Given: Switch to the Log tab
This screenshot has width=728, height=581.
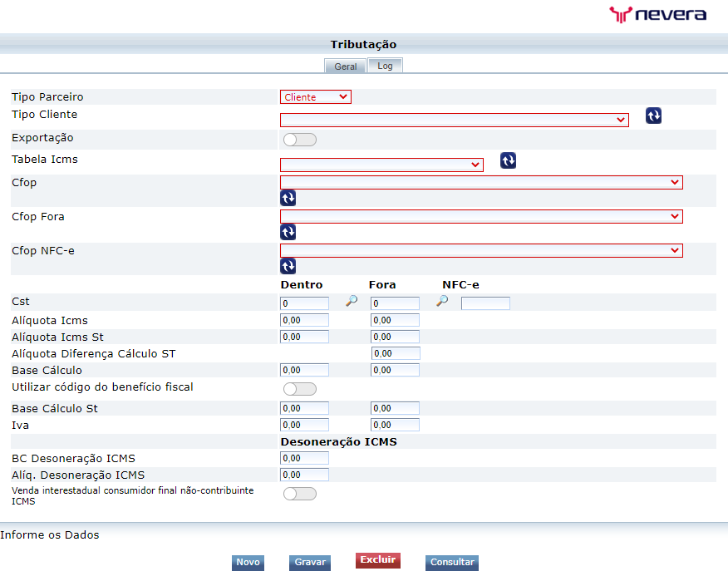Looking at the screenshot, I should click(x=385, y=66).
